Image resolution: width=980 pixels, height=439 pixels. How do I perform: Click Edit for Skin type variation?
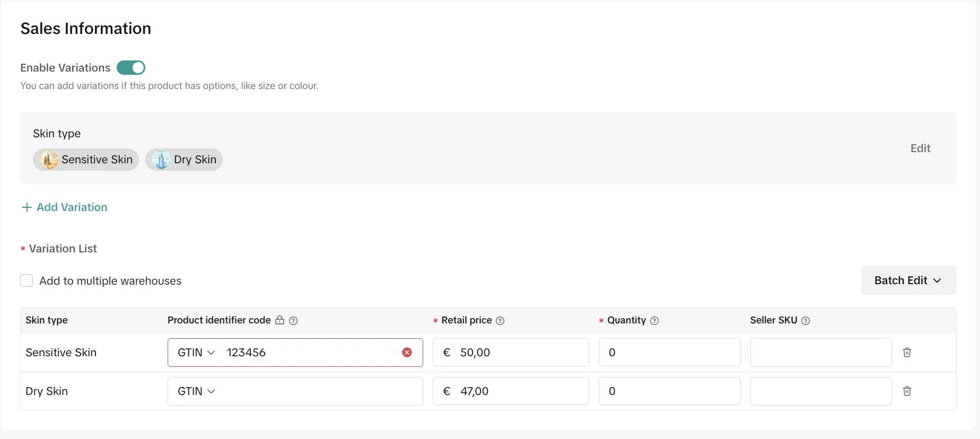(920, 148)
